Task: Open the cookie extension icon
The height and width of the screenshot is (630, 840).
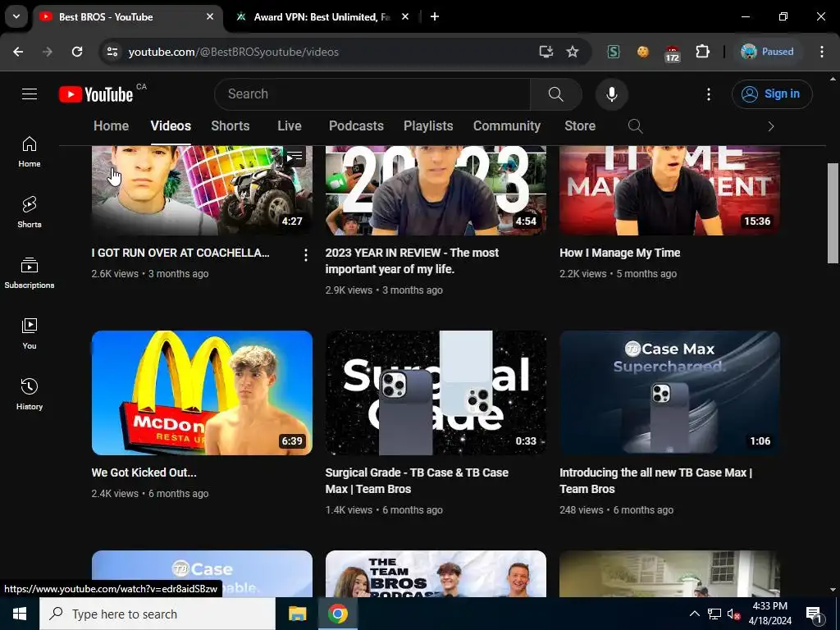Action: [643, 52]
